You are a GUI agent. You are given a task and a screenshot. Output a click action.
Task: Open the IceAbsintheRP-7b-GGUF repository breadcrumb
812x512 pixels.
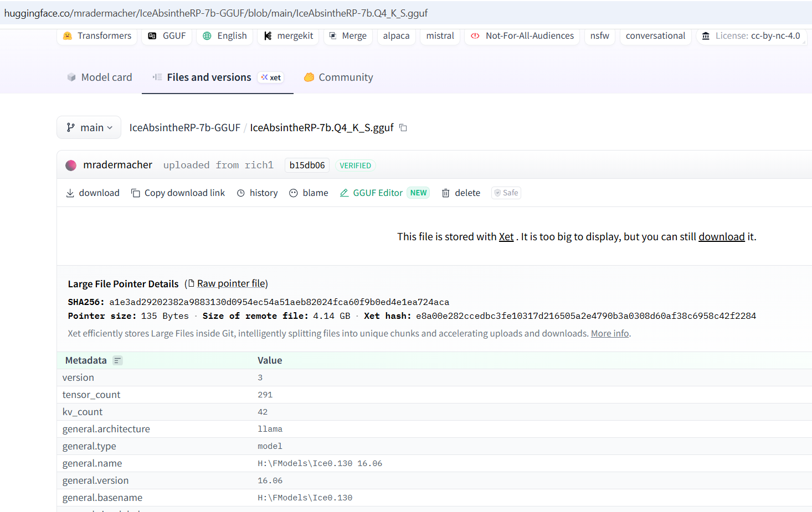pyautogui.click(x=185, y=128)
